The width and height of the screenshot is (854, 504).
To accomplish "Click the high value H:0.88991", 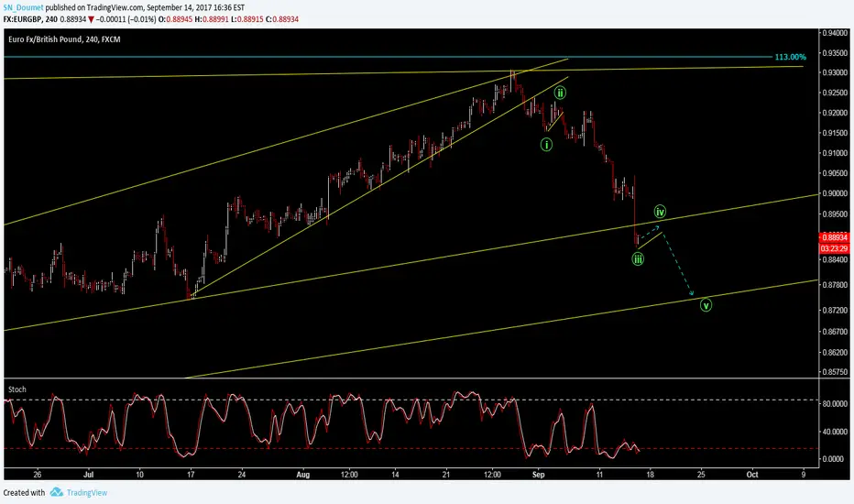I will 212,19.
